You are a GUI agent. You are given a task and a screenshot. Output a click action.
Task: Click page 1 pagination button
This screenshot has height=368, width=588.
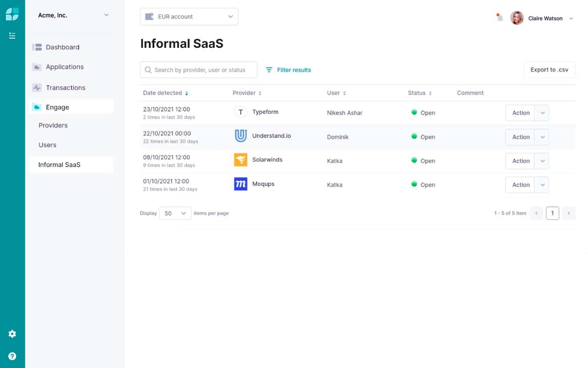(553, 213)
